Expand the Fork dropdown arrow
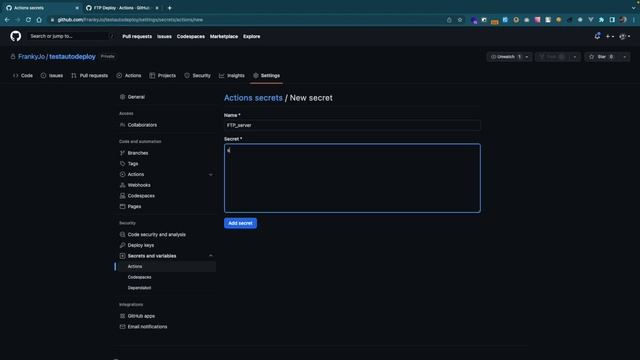Viewport: 640px width, 360px height. [x=575, y=57]
